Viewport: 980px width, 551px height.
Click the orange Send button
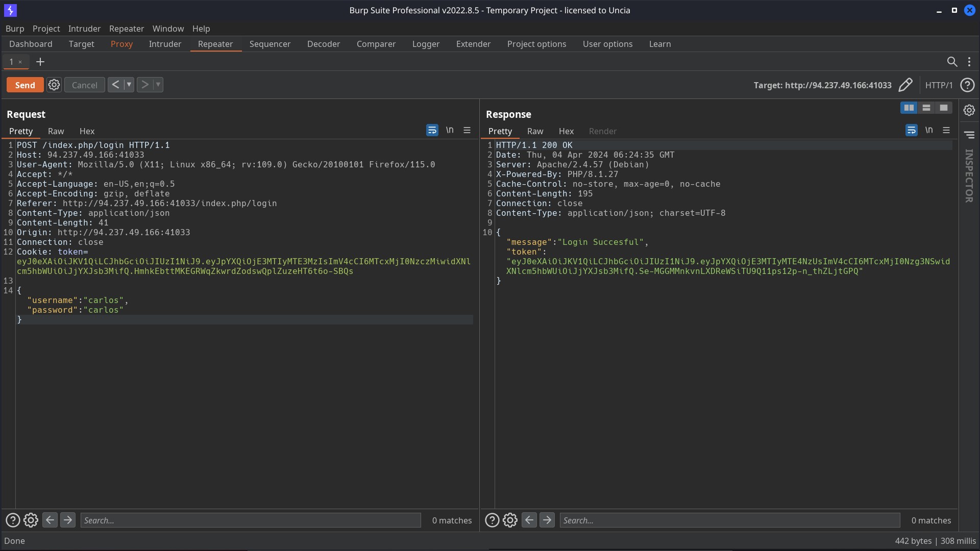[25, 85]
